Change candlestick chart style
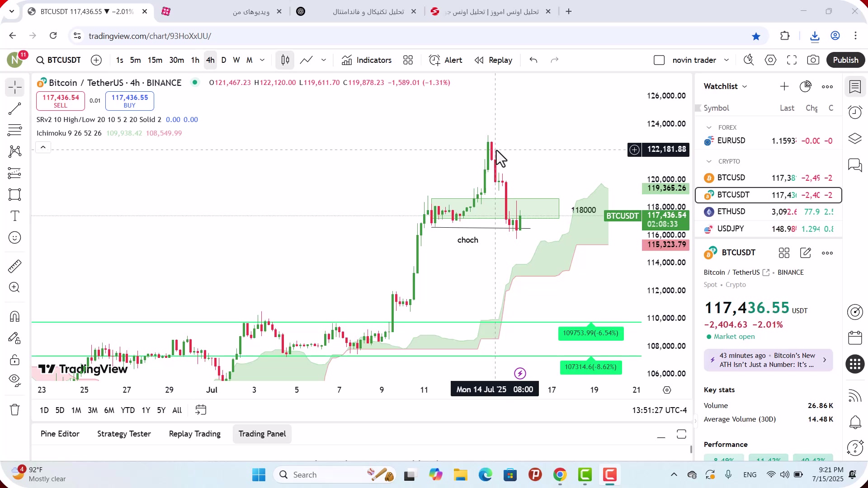 pyautogui.click(x=285, y=60)
